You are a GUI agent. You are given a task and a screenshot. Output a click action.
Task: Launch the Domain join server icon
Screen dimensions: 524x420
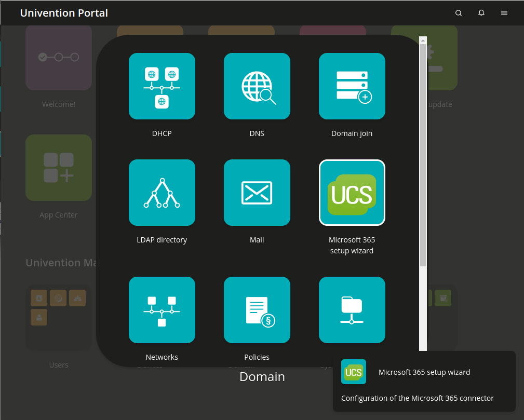[x=352, y=86]
